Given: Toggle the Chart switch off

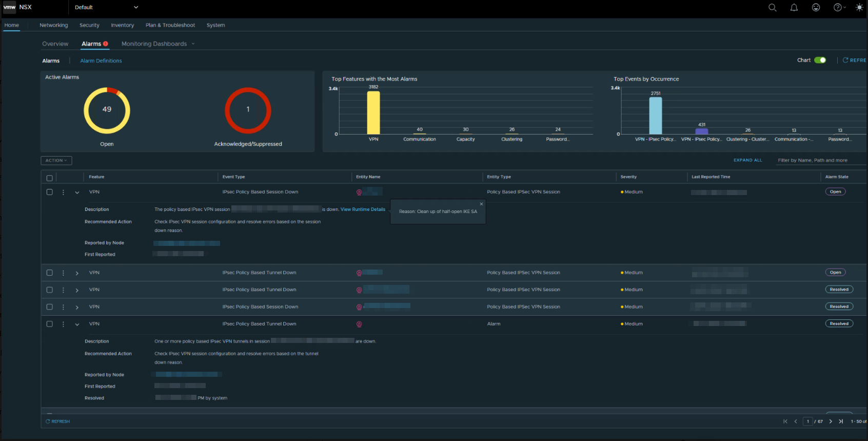Looking at the screenshot, I should pos(820,60).
